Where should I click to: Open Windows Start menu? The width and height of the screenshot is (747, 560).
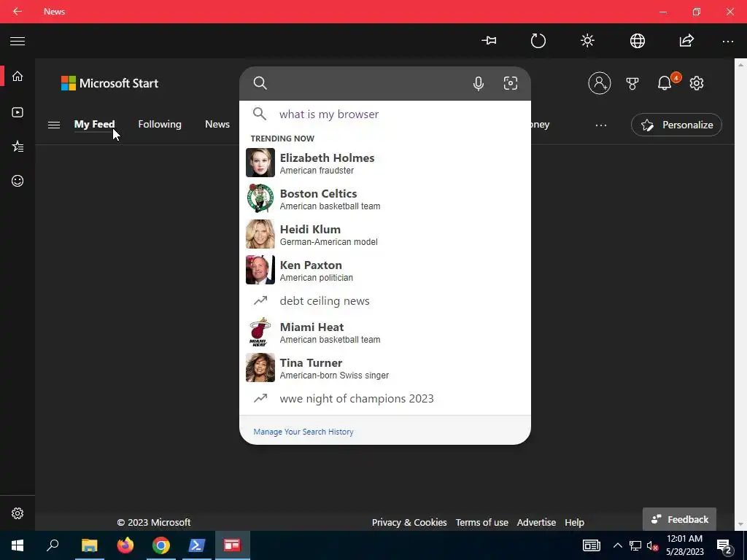(x=18, y=545)
